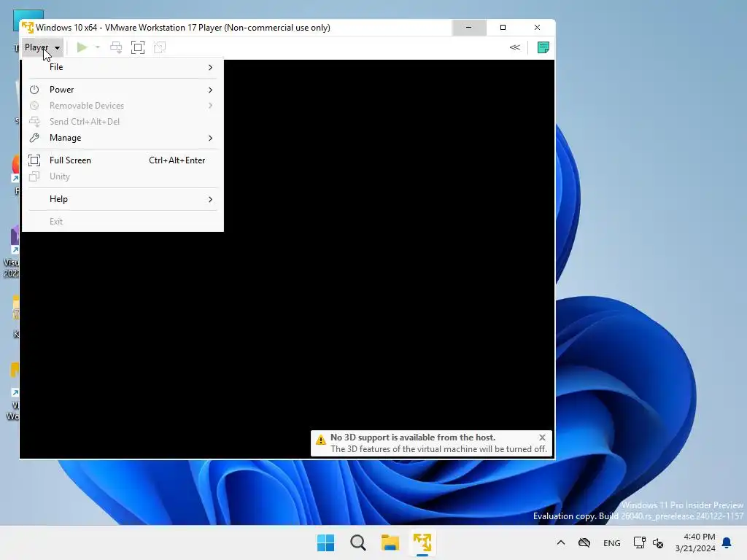
Task: Click the ENG language indicator
Action: point(612,542)
